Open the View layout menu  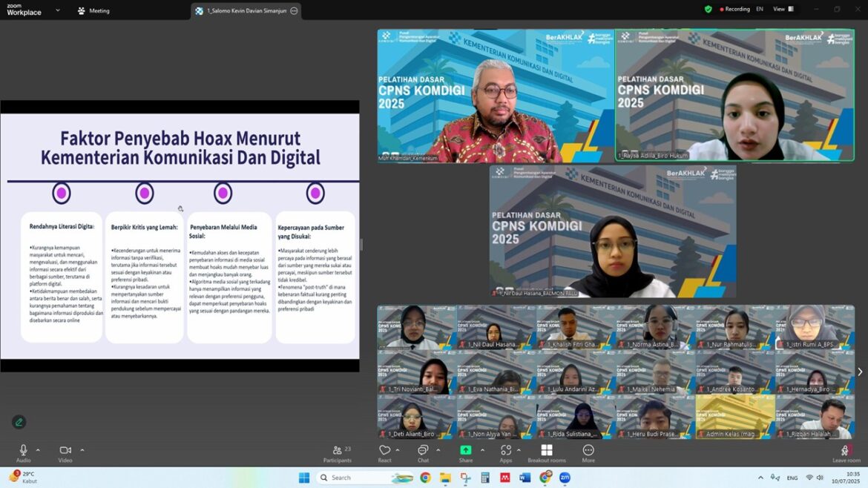tap(783, 9)
